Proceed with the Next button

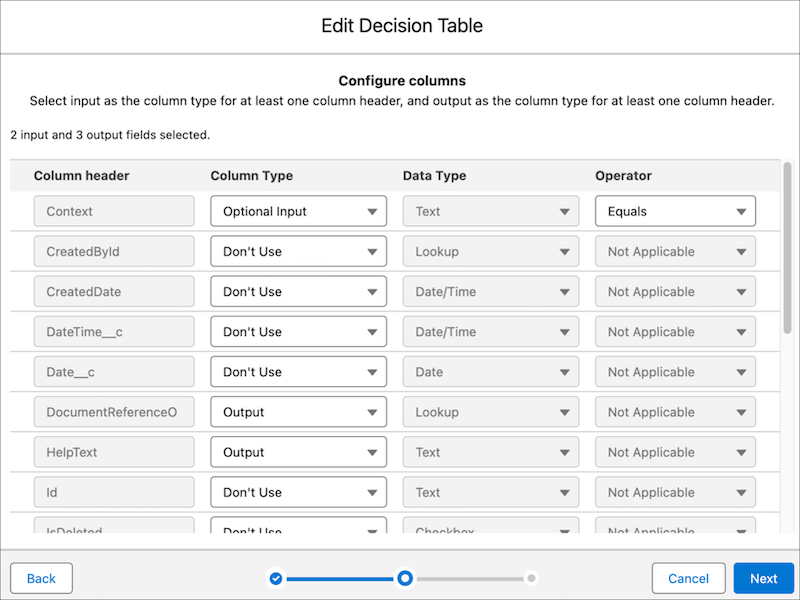click(x=763, y=578)
